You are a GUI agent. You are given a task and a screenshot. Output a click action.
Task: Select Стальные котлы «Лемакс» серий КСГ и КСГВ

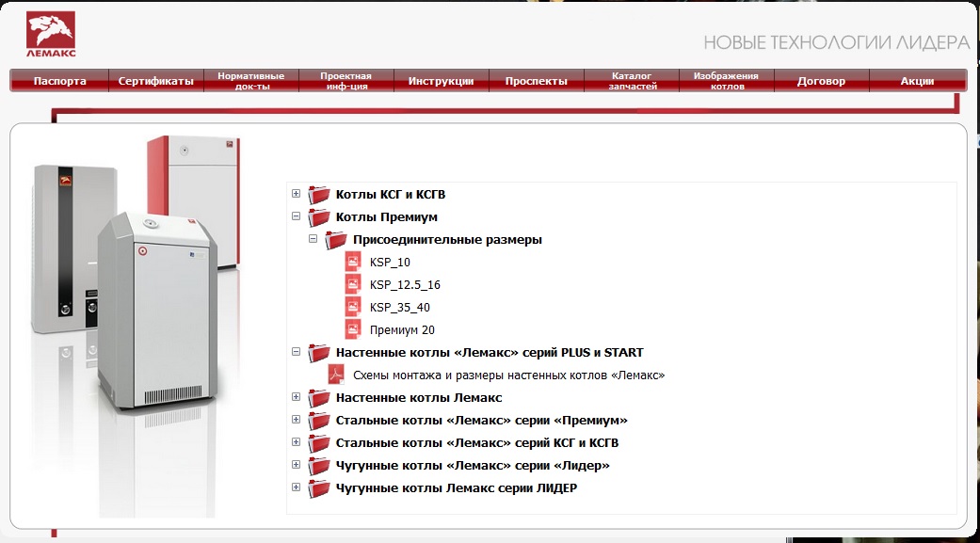click(477, 442)
